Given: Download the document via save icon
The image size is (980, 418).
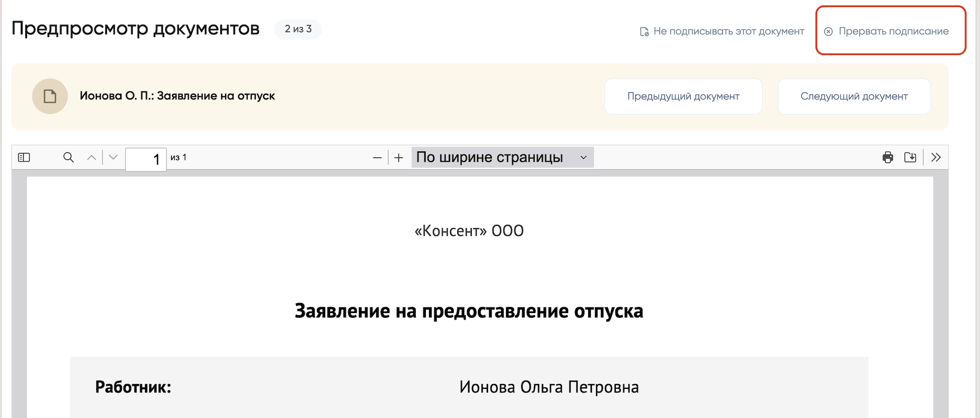Looking at the screenshot, I should (910, 157).
